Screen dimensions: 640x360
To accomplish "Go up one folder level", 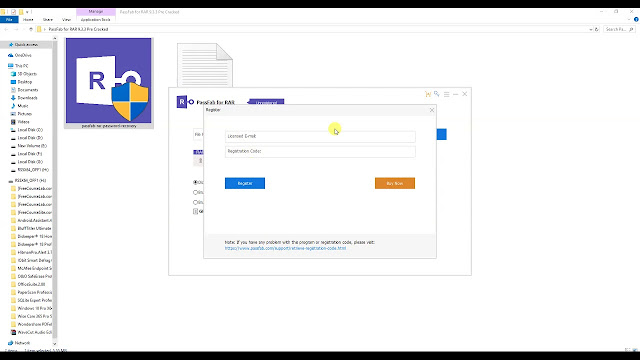I will pyautogui.click(x=31, y=29).
